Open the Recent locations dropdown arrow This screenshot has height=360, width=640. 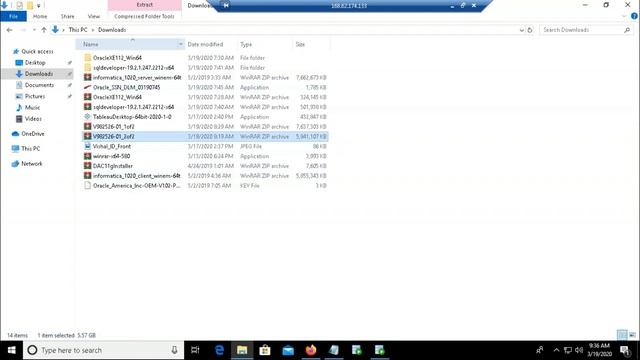point(34,30)
